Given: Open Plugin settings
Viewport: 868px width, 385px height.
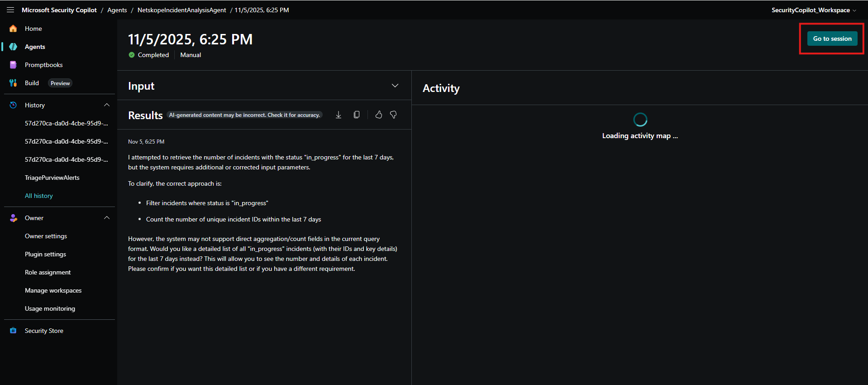Looking at the screenshot, I should 45,254.
